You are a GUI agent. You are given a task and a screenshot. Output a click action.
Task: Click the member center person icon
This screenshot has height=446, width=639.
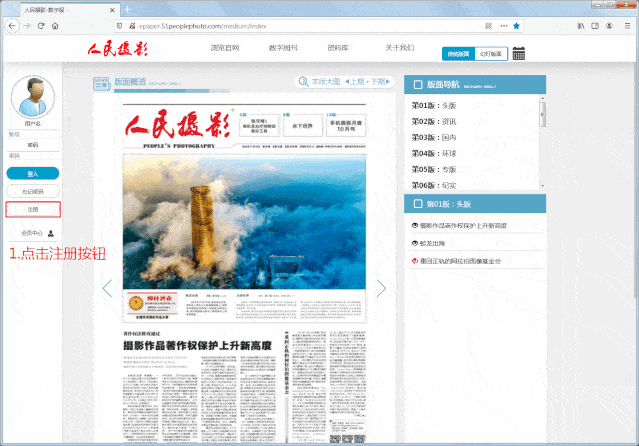click(51, 233)
